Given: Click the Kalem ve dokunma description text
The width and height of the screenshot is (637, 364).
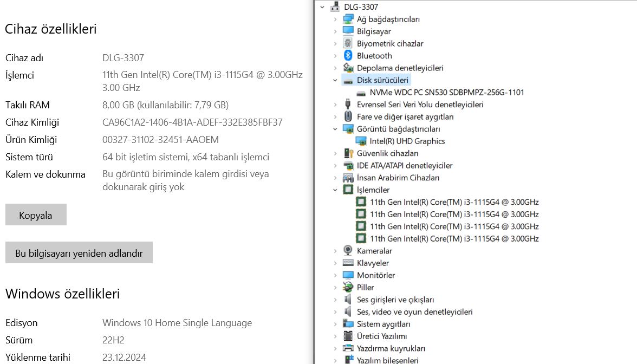Looking at the screenshot, I should point(186,180).
